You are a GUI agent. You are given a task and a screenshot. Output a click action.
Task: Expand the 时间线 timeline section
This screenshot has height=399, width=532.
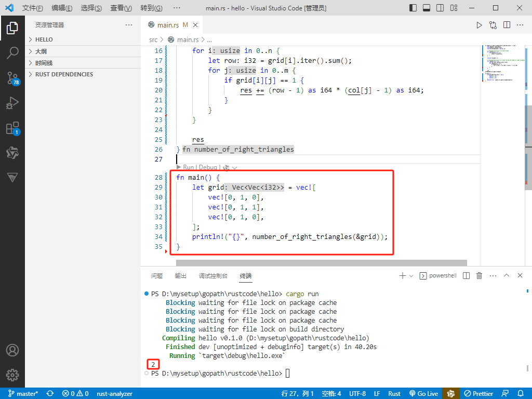[83, 63]
